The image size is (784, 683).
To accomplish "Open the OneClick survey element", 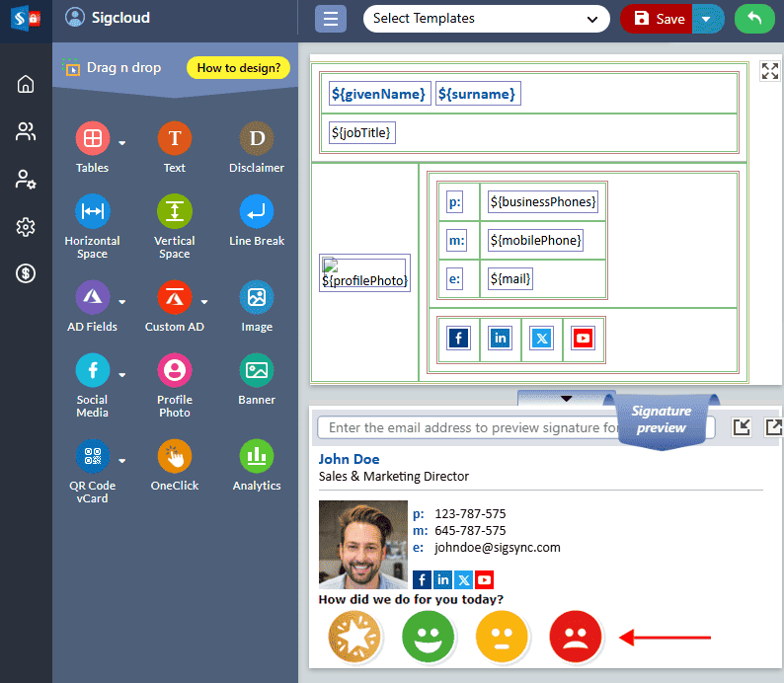I will 175,456.
